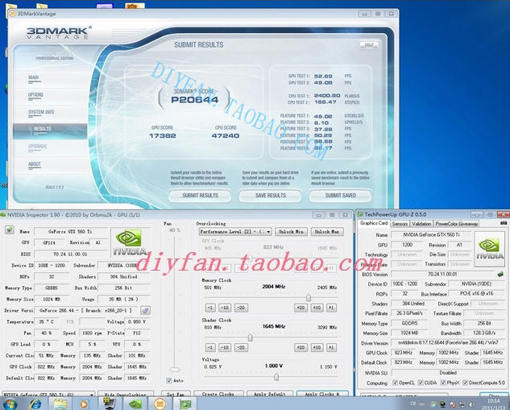The height and width of the screenshot is (410, 510).
Task: Click Memory Clock +1 button
Action: tap(331, 308)
